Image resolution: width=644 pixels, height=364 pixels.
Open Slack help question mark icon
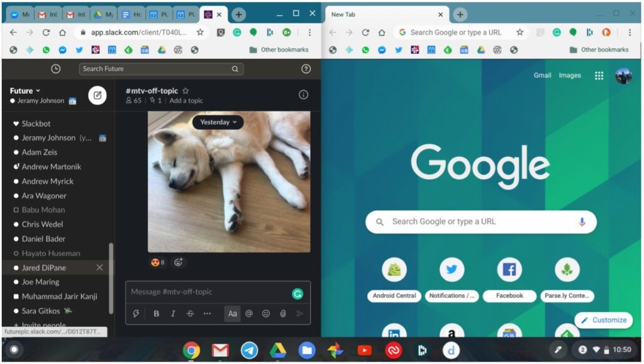(x=306, y=69)
